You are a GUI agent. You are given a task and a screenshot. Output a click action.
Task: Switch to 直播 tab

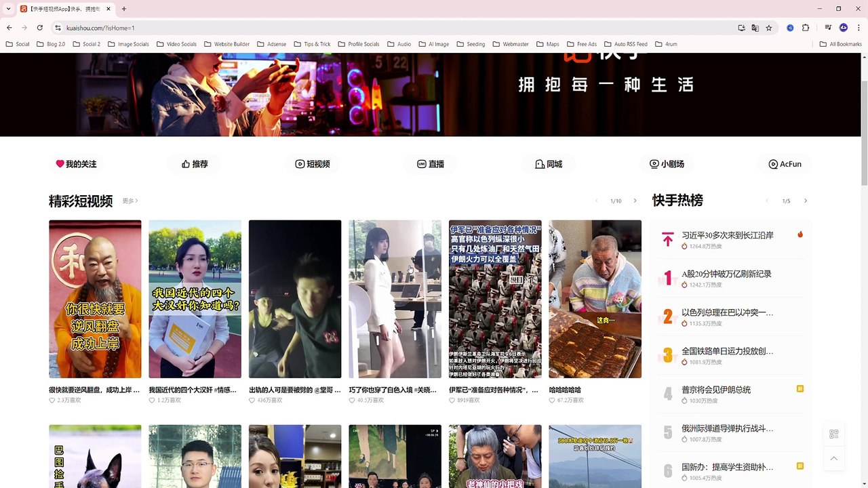click(431, 164)
